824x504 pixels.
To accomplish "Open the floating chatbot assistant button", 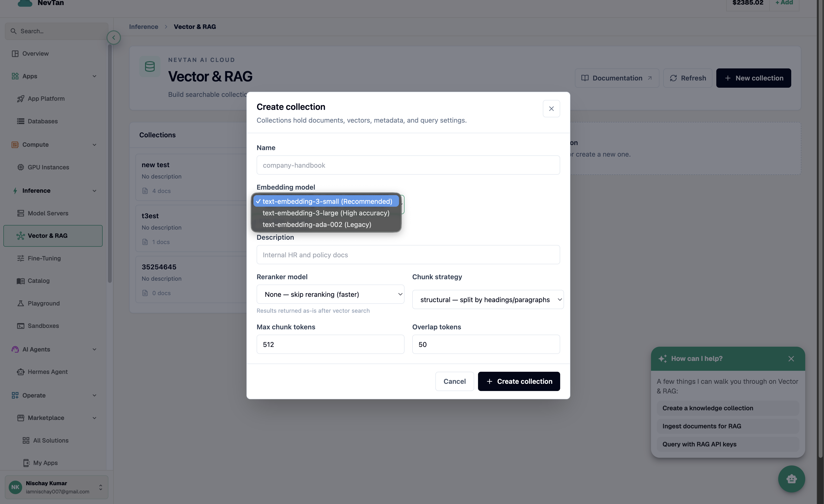I will coord(791,479).
